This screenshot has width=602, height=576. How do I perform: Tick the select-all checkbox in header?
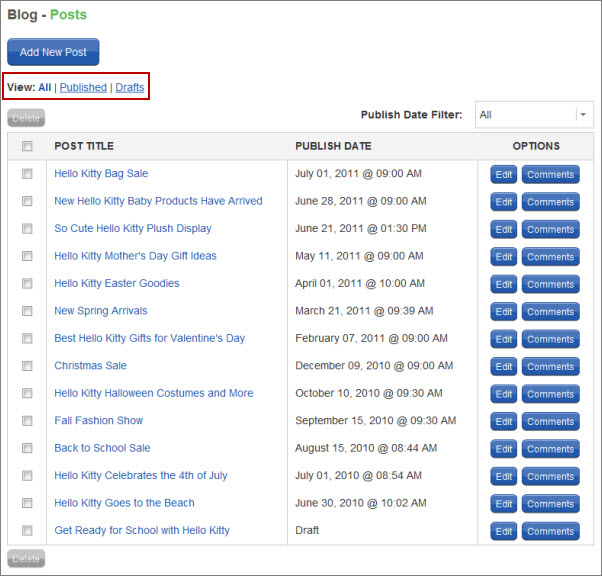pos(27,146)
